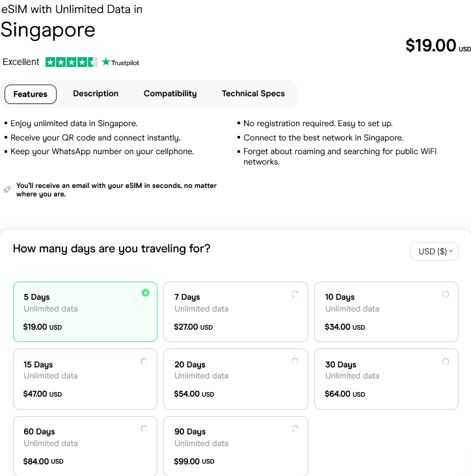The image size is (471, 476).
Task: Open the Technical Specs tab
Action: tap(253, 94)
